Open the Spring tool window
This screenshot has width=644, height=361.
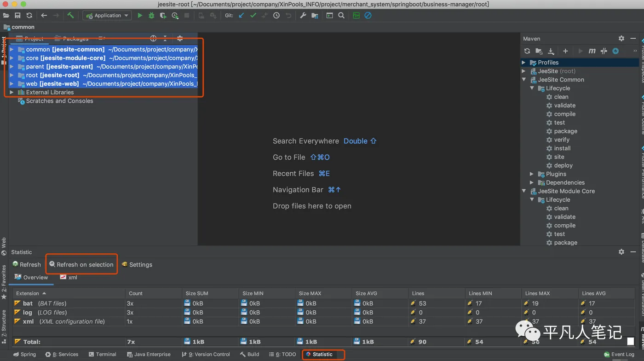tap(24, 355)
